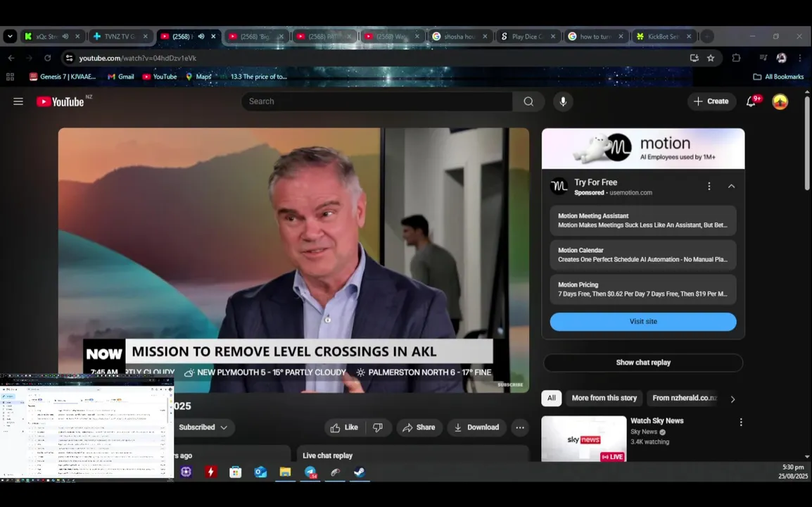Focus the YouTube search field

pos(378,101)
